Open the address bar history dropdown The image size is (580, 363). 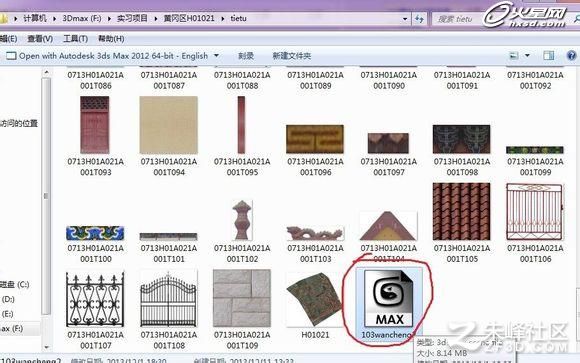[405, 19]
